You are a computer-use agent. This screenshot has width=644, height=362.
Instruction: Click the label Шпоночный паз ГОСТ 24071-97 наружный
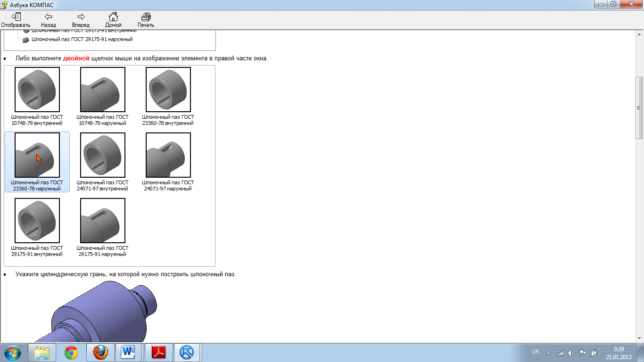168,186
